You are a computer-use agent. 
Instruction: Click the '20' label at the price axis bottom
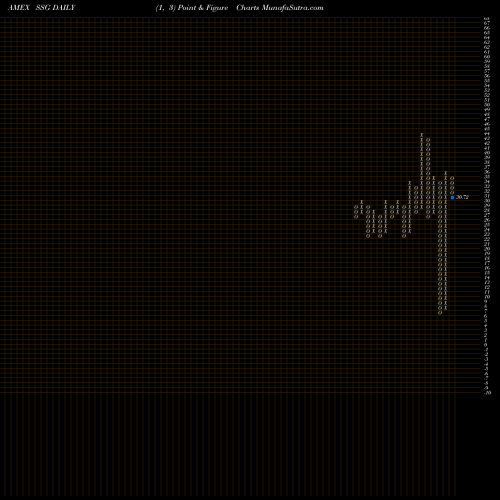(488, 393)
